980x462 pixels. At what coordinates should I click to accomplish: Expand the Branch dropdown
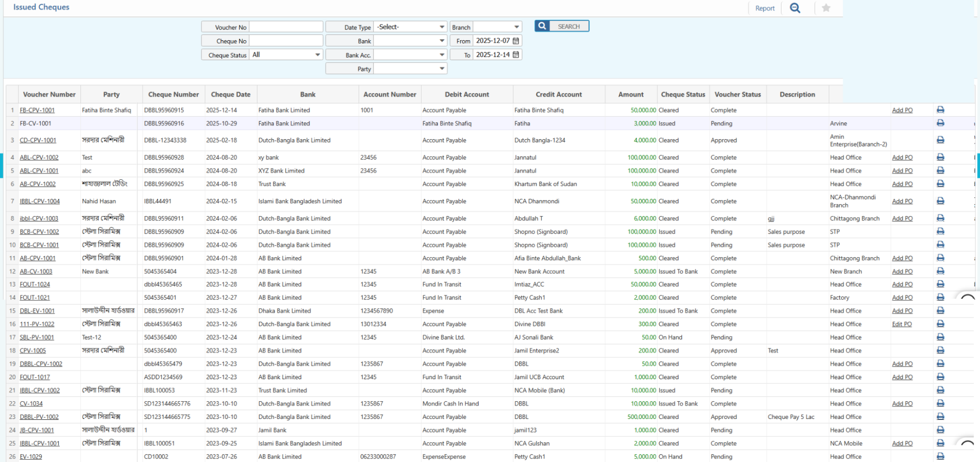pyautogui.click(x=516, y=27)
